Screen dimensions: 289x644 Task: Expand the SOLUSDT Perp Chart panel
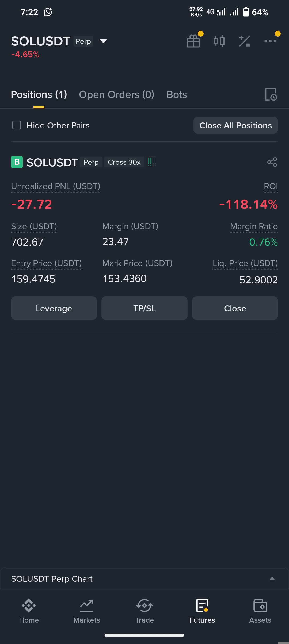click(272, 579)
